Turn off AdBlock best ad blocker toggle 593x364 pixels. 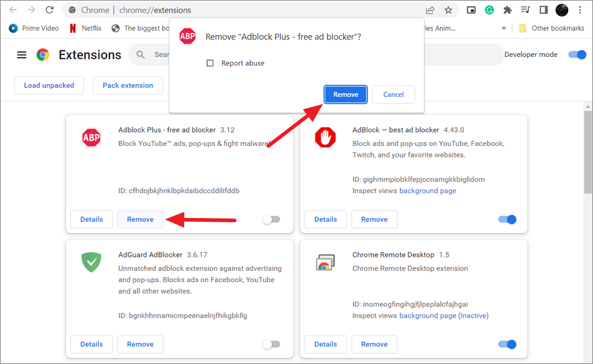click(507, 219)
